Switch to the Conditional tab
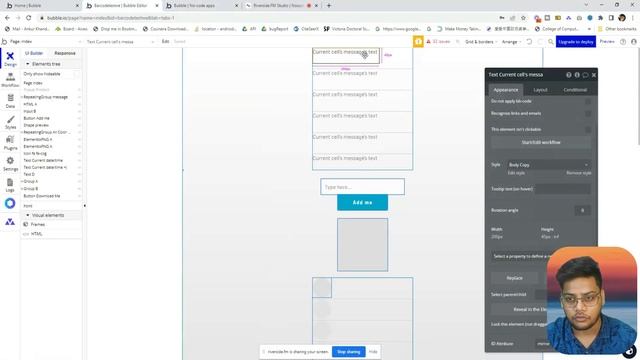 tap(575, 90)
